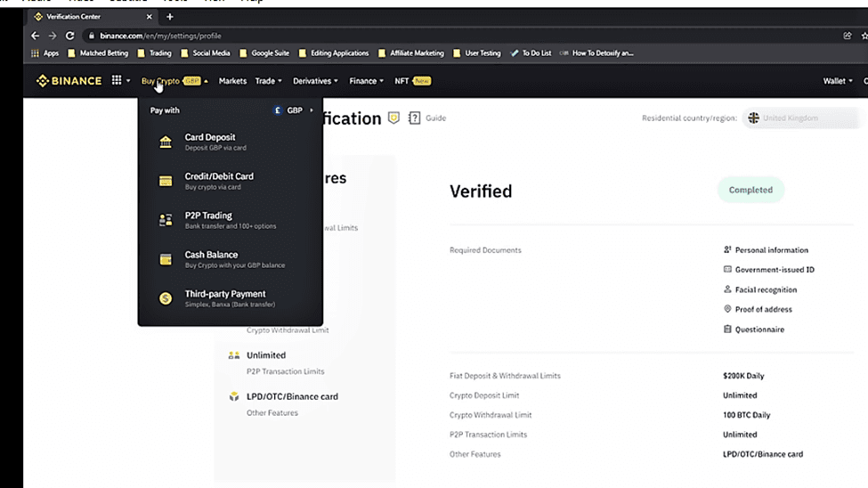Click the Guide question-mark icon

point(414,118)
